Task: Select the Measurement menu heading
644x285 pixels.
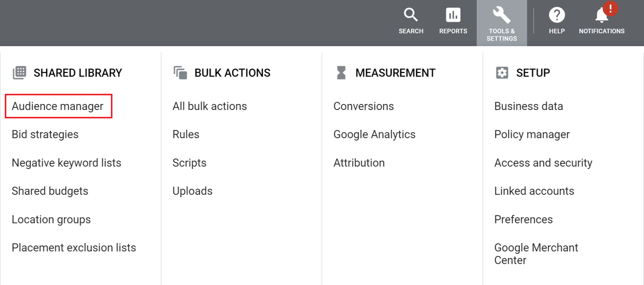Action: (395, 73)
